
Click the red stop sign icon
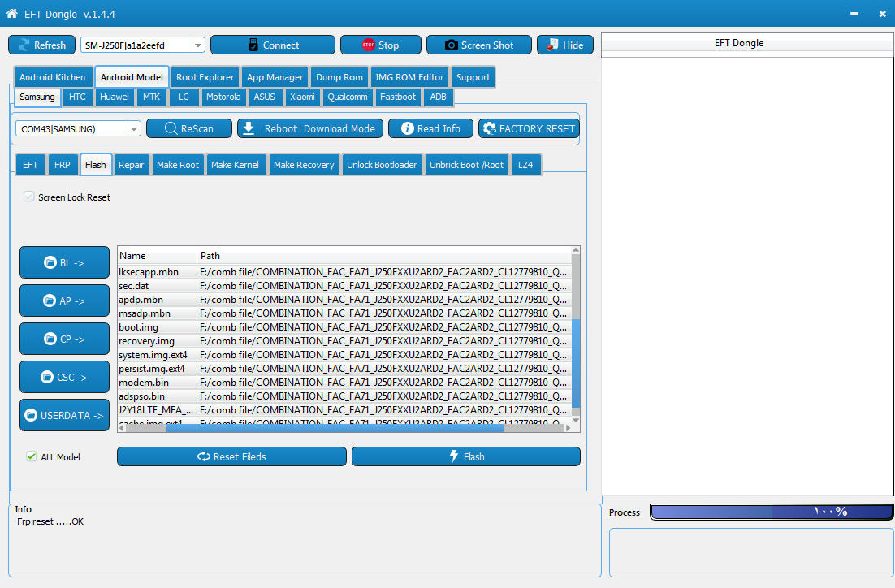[x=369, y=45]
